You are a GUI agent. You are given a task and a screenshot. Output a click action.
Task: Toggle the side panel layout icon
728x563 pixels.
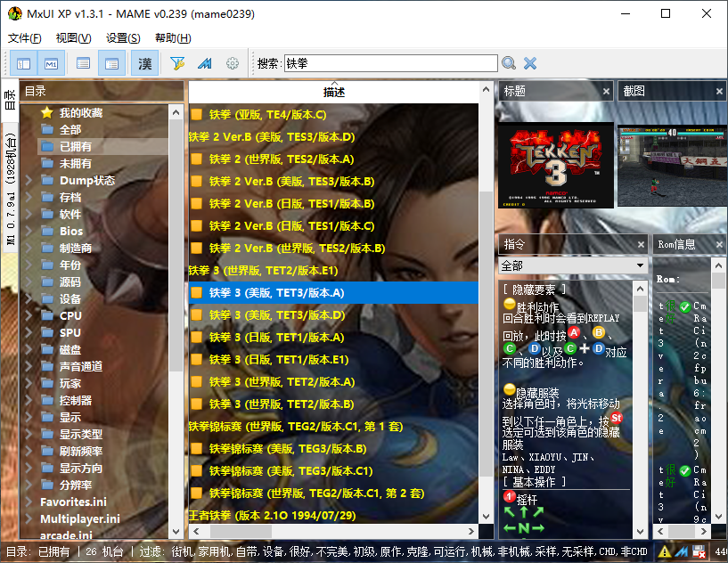coord(24,63)
